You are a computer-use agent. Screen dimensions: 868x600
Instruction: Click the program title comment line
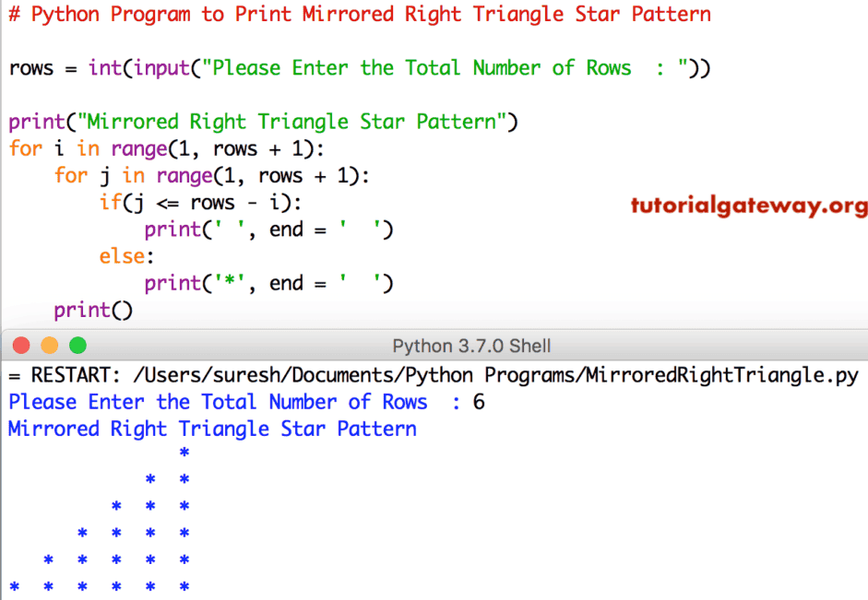point(360,14)
